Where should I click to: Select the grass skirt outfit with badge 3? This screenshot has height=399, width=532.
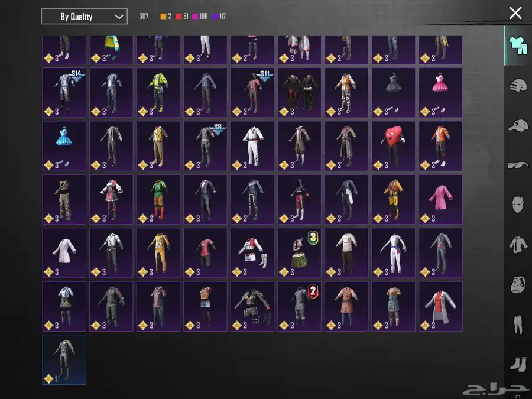[299, 253]
